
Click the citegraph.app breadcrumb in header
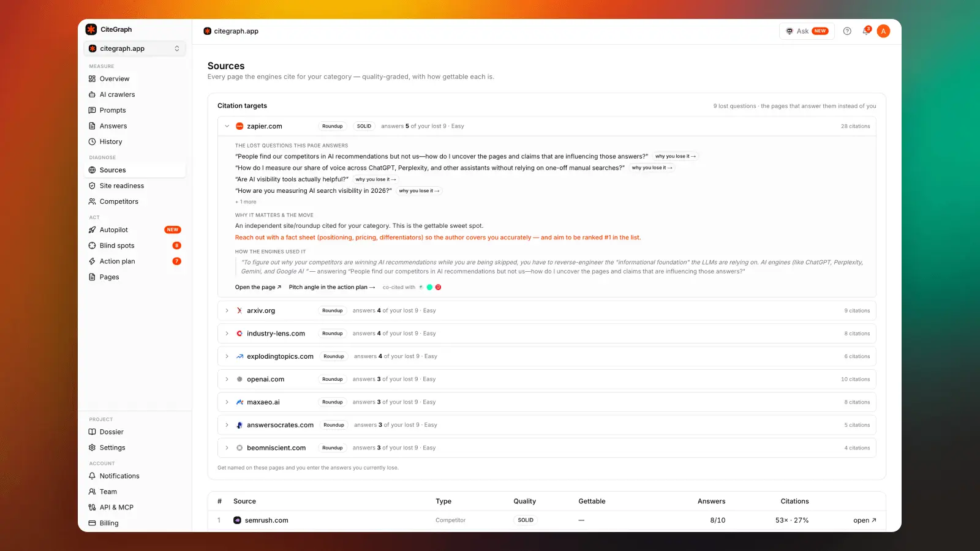pyautogui.click(x=231, y=31)
